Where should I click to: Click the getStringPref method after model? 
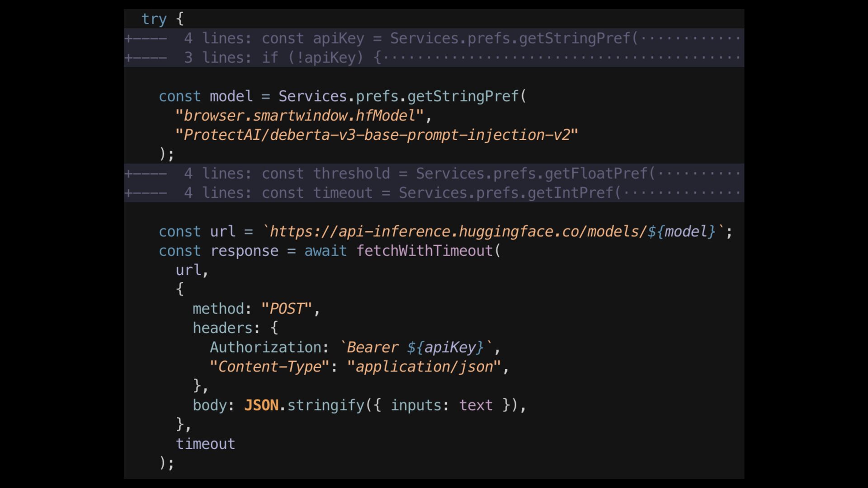coord(463,97)
